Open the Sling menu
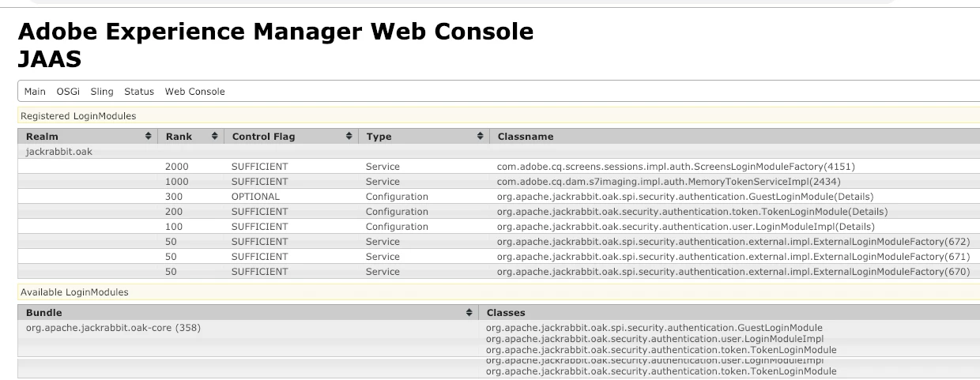Viewport: 980px width, 380px height. [102, 92]
